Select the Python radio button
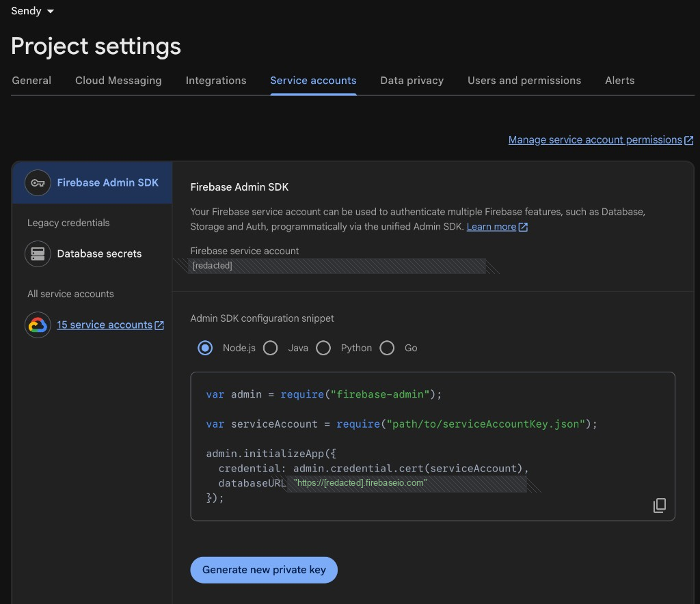This screenshot has width=700, height=604. [x=323, y=348]
